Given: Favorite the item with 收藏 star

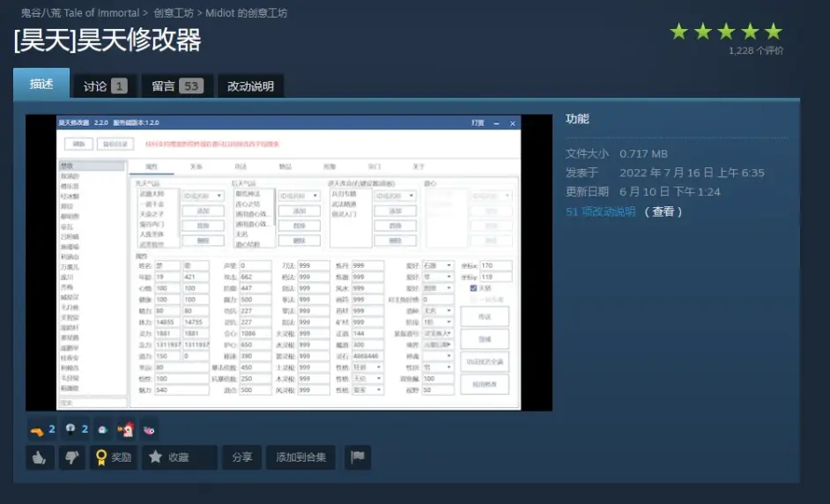Looking at the screenshot, I should tap(179, 457).
